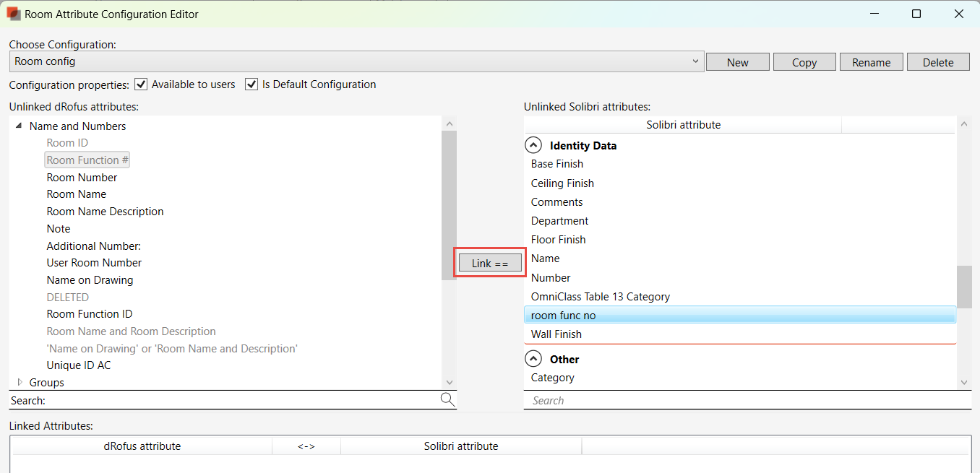The width and height of the screenshot is (980, 473).
Task: Select the Wall Finish Solibri attribute
Action: [556, 334]
